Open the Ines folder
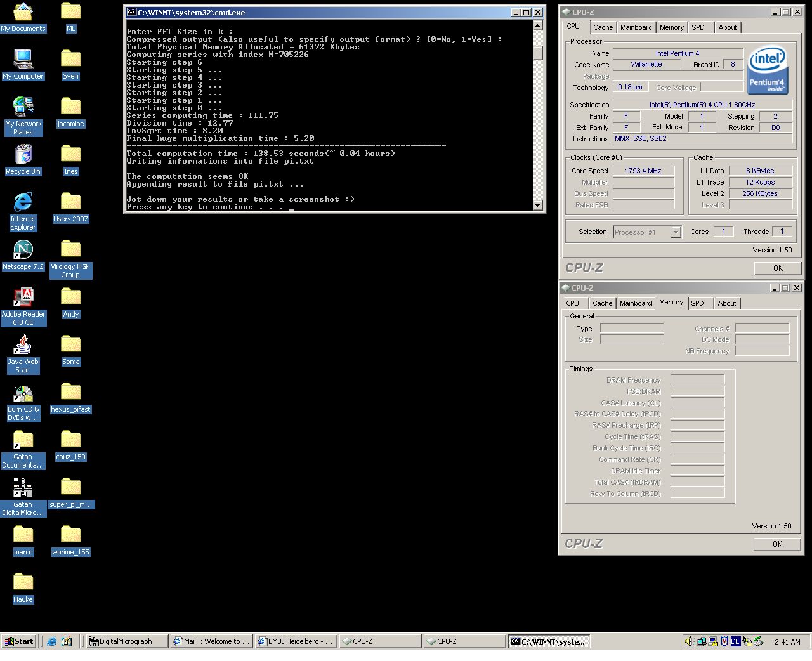Image resolution: width=812 pixels, height=661 pixels. 70,159
